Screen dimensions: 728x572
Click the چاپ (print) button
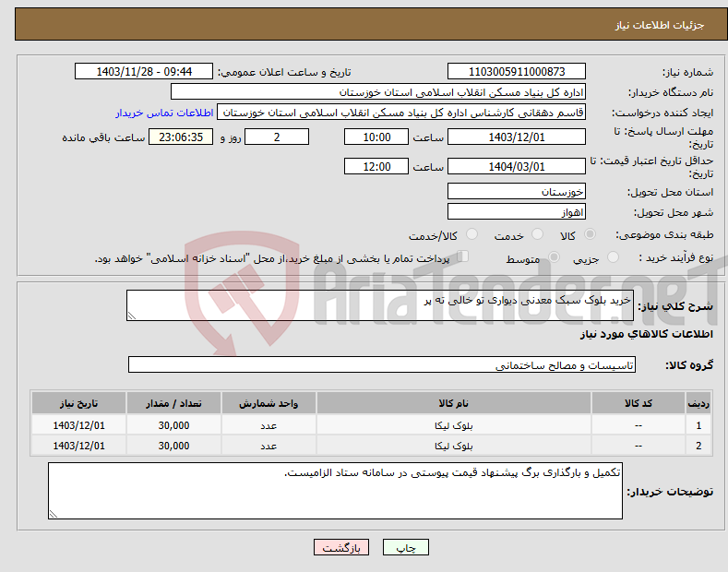click(x=405, y=547)
